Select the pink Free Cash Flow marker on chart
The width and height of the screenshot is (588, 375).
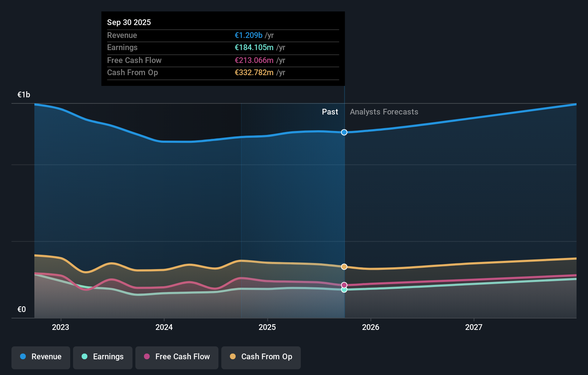pyautogui.click(x=344, y=285)
